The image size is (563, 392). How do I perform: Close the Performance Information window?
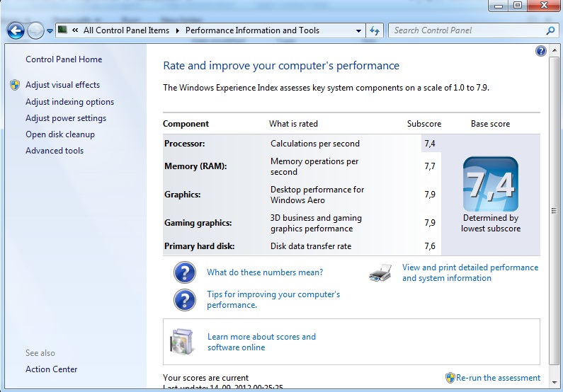click(544, 6)
